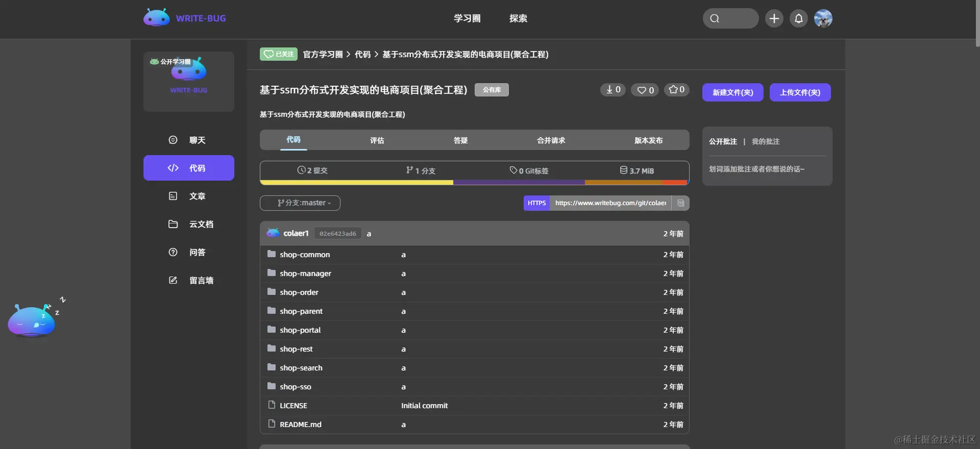This screenshot has height=449, width=980.
Task: Open the README.md file
Action: 301,425
